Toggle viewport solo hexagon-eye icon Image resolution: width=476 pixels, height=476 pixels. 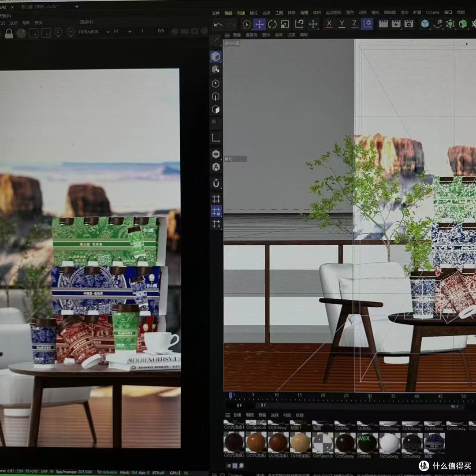(216, 154)
